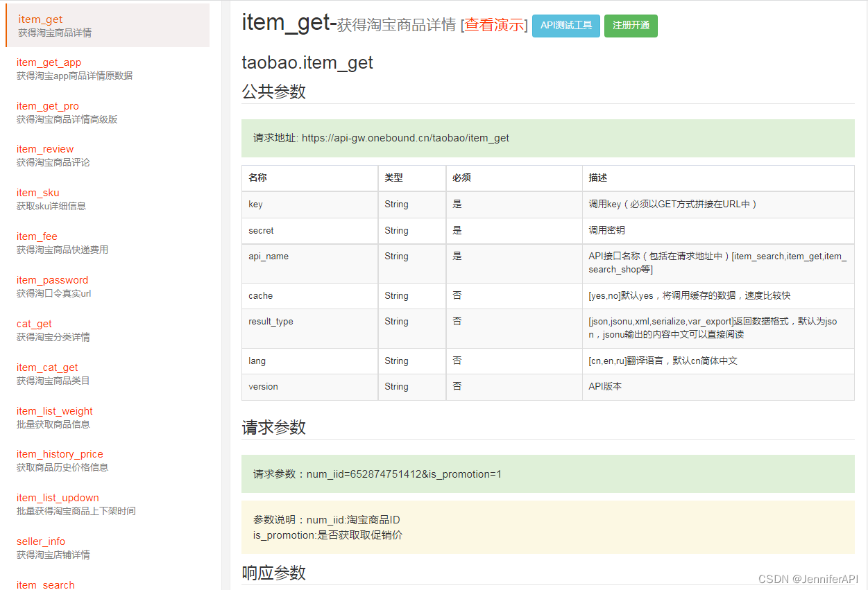Screen dimensions: 868x590
Task: Select the 'cache' parameter cell
Action: [x=309, y=296]
